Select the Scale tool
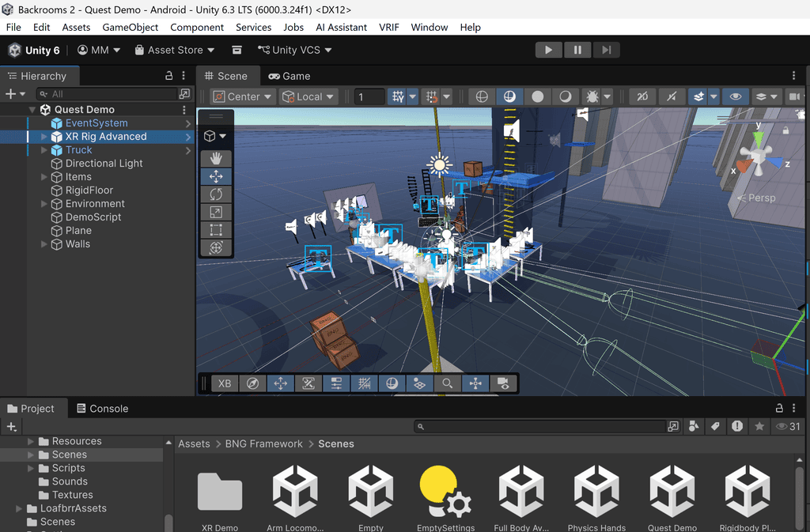 pos(216,212)
